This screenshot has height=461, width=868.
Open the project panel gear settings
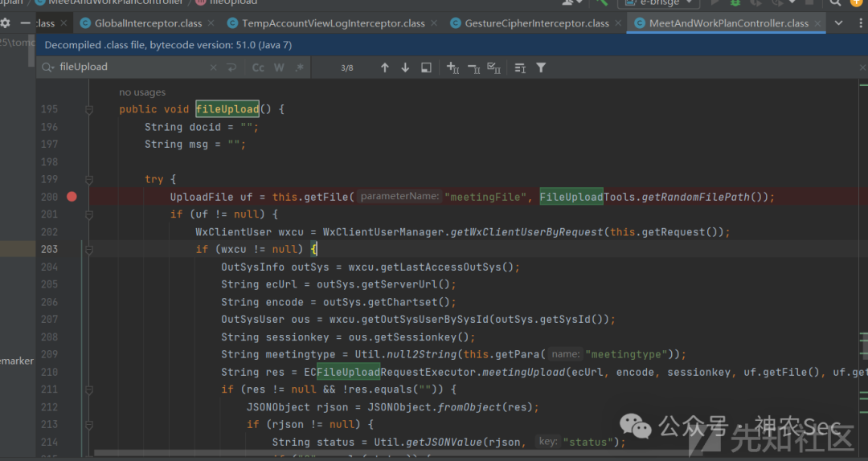click(x=5, y=23)
